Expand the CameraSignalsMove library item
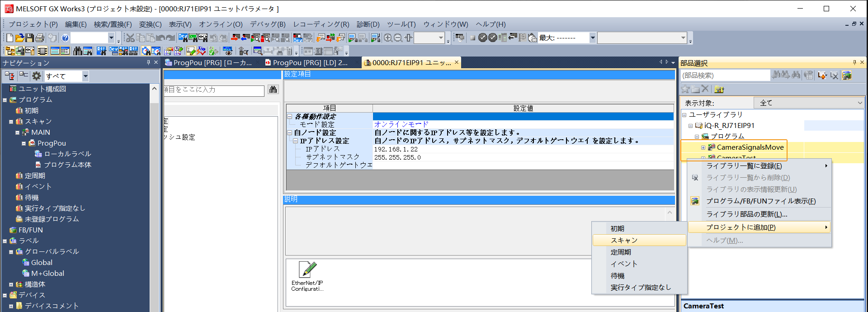The width and height of the screenshot is (868, 312). pos(703,147)
